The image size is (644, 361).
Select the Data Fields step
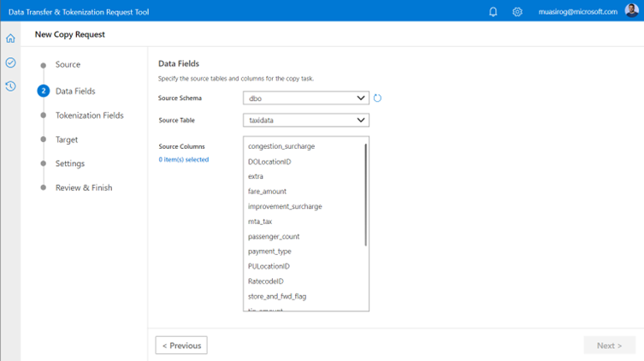point(75,92)
